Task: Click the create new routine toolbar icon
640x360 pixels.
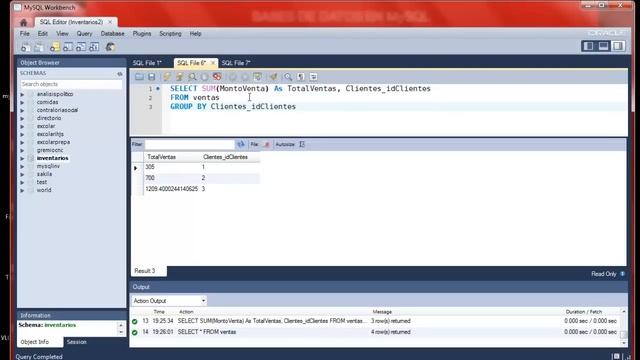Action: click(94, 47)
